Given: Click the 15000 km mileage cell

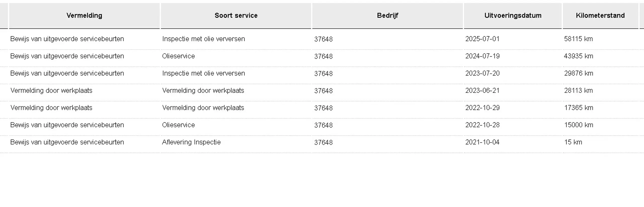Looking at the screenshot, I should pyautogui.click(x=578, y=125).
